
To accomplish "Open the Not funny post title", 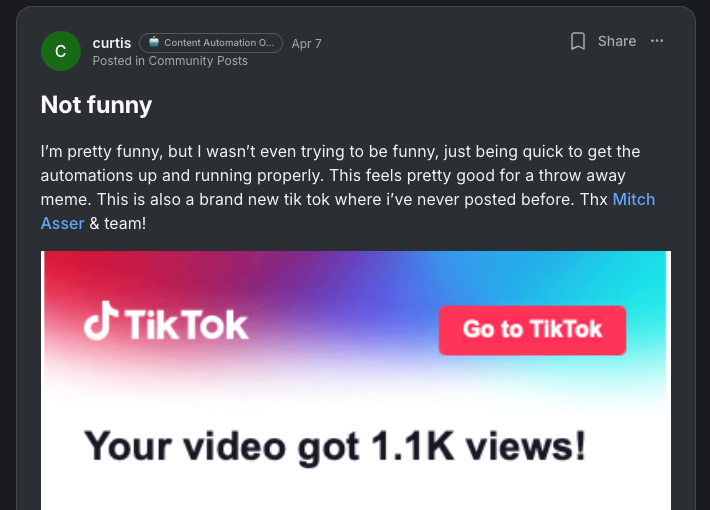I will [96, 105].
